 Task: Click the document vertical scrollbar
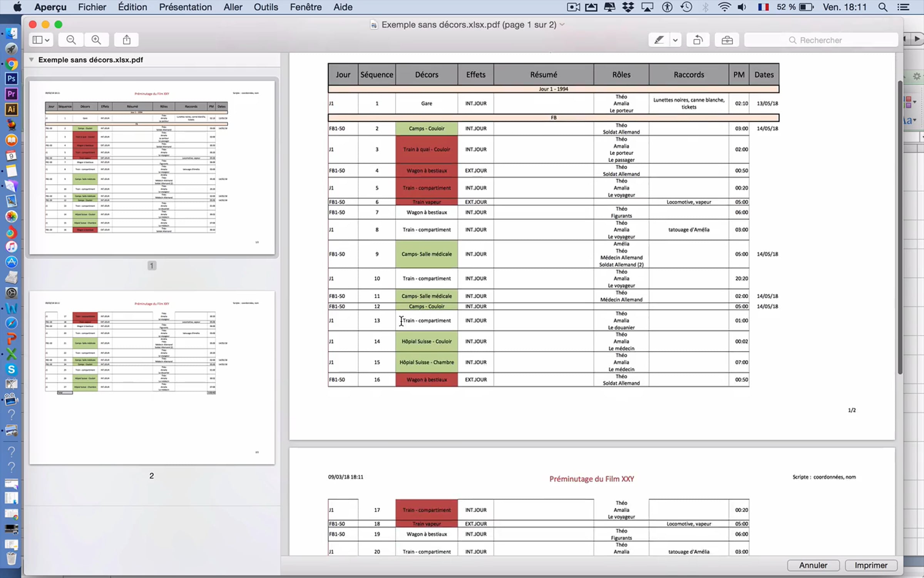(900, 227)
